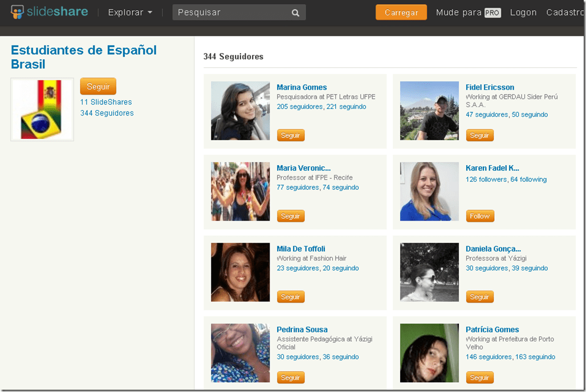Click Seguir for Patrícia Gomes
Image resolution: width=586 pixels, height=392 pixels.
tap(479, 377)
